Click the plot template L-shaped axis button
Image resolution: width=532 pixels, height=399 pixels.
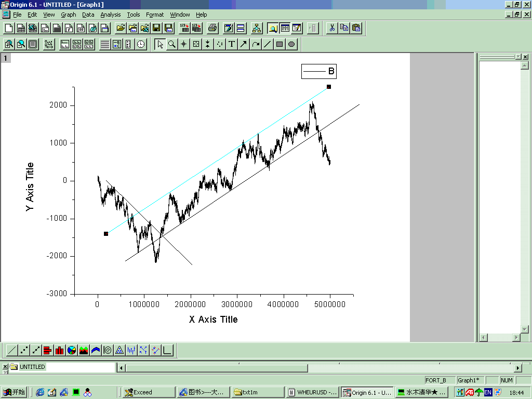point(167,350)
